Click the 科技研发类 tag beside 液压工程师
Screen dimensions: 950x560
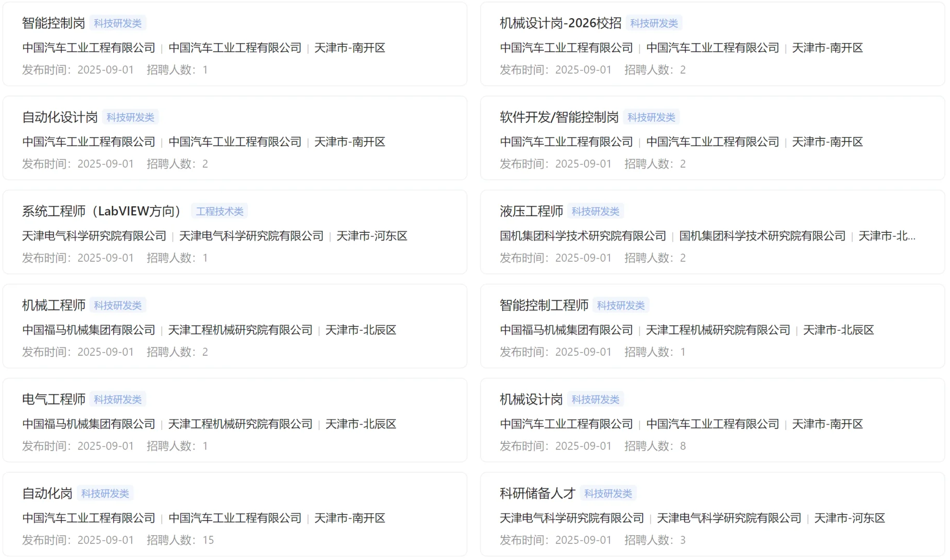(x=596, y=211)
